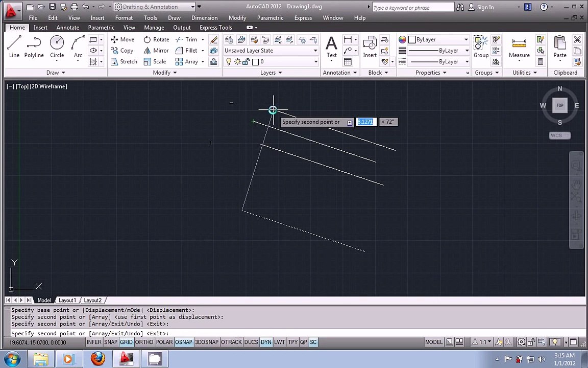The height and width of the screenshot is (368, 588).
Task: Click the Undo arrow icon
Action: tap(86, 7)
